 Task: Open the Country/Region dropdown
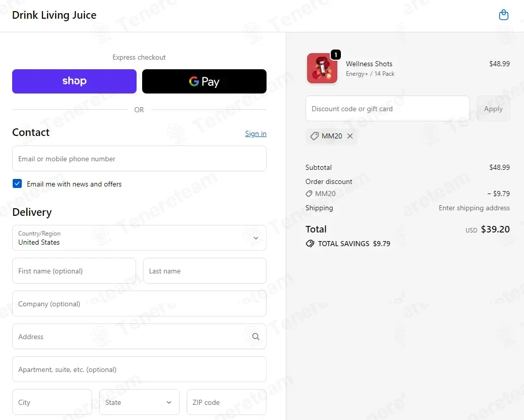(x=140, y=238)
